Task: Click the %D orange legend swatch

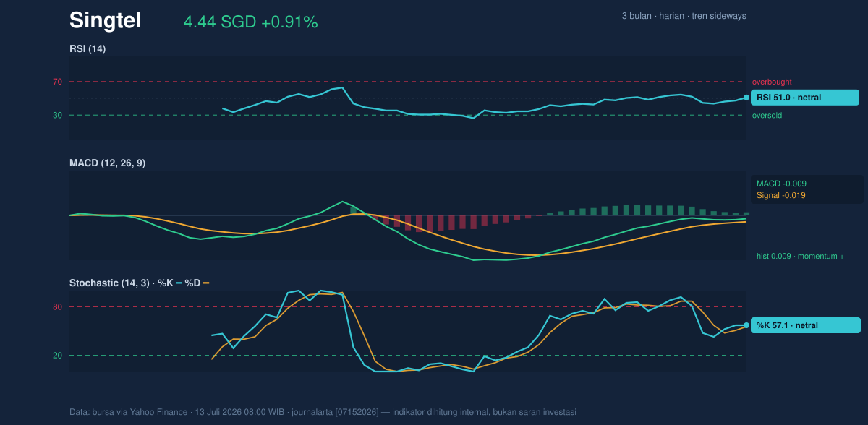Action: [x=206, y=283]
